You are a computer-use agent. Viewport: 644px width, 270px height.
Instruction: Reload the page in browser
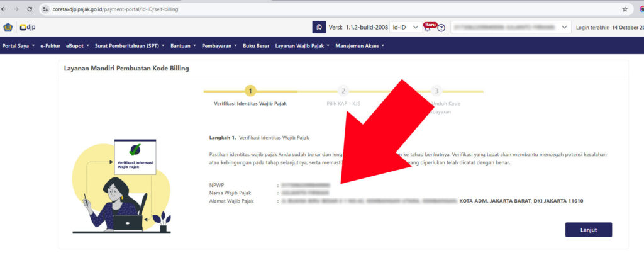coord(30,9)
